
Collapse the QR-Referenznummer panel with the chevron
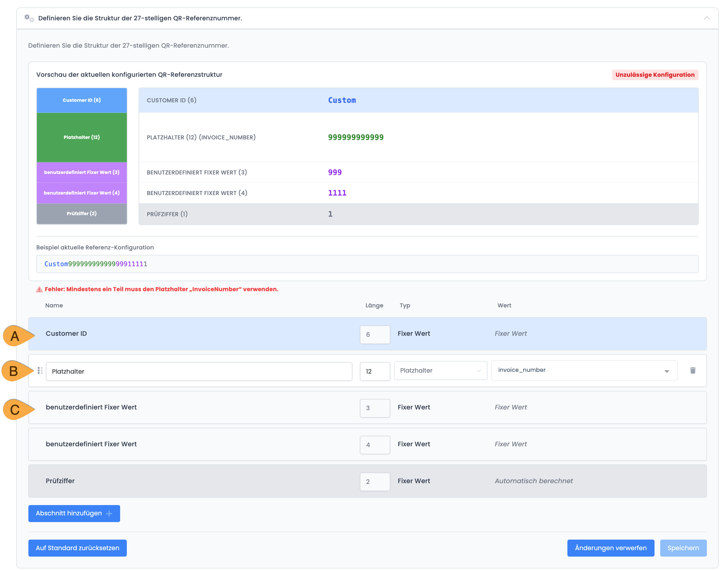point(707,18)
